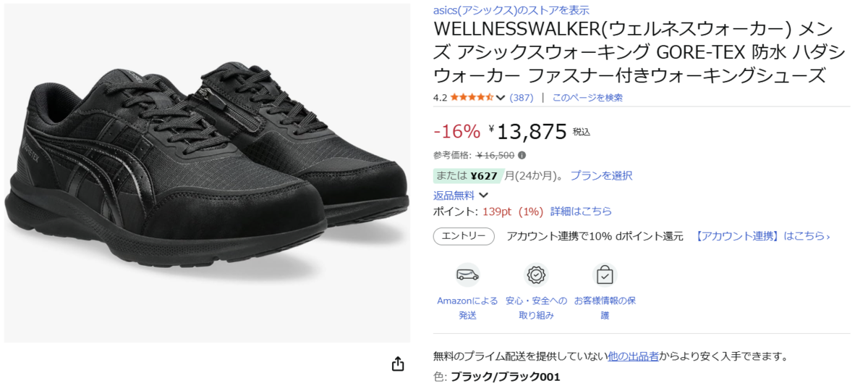Open 他の出品者 other sellers link
The height and width of the screenshot is (386, 868).
click(x=633, y=356)
